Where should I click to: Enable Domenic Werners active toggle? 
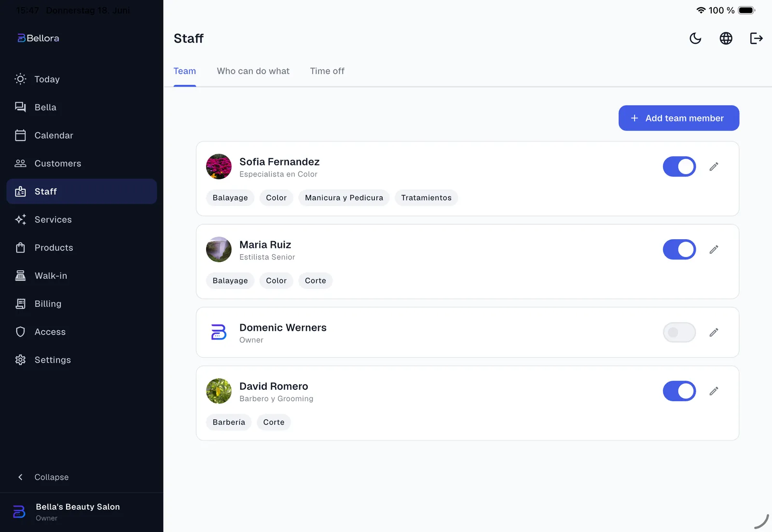pyautogui.click(x=679, y=332)
